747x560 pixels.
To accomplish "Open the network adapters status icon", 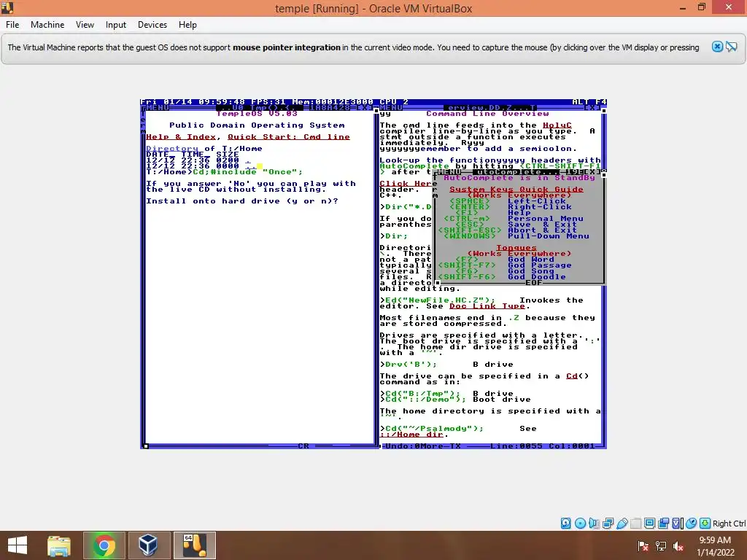I will 608,524.
